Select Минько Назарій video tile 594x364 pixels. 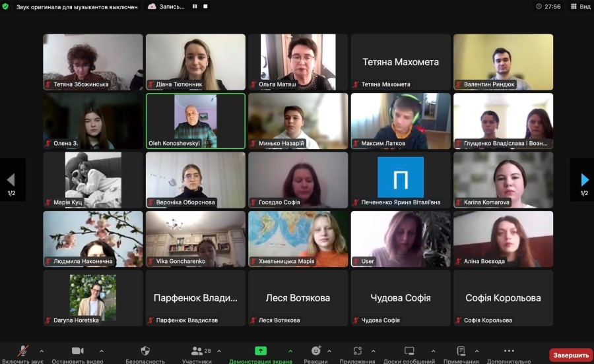click(298, 121)
